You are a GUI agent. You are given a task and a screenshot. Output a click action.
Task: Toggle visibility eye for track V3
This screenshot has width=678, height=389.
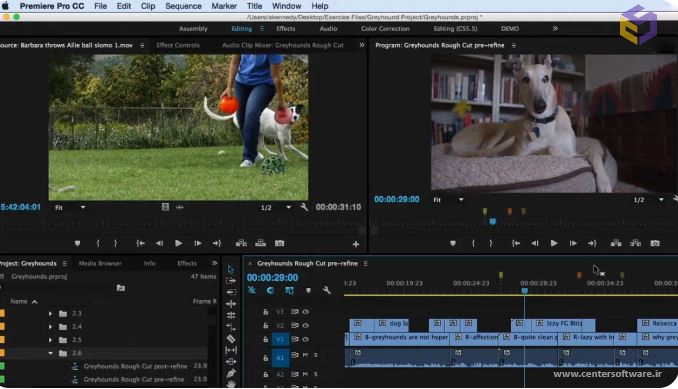point(306,312)
